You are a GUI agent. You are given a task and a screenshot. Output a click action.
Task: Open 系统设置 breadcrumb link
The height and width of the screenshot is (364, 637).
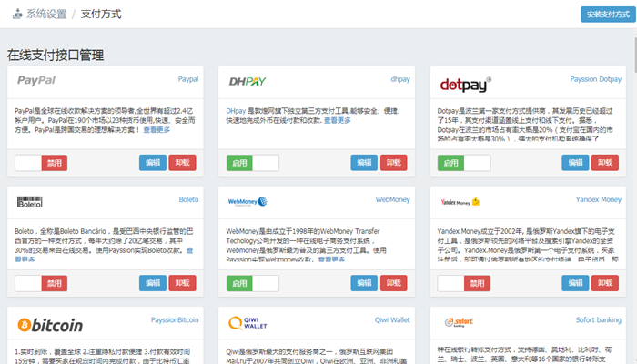click(x=46, y=14)
